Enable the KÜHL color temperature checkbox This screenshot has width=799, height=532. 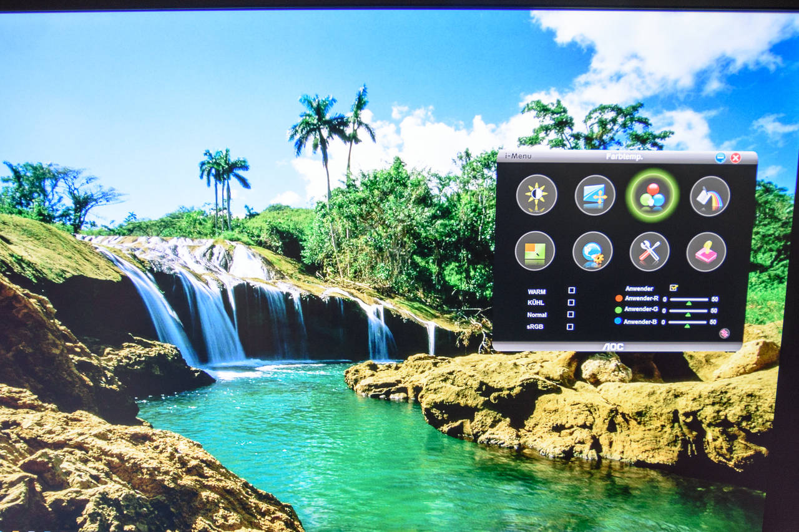pos(571,302)
